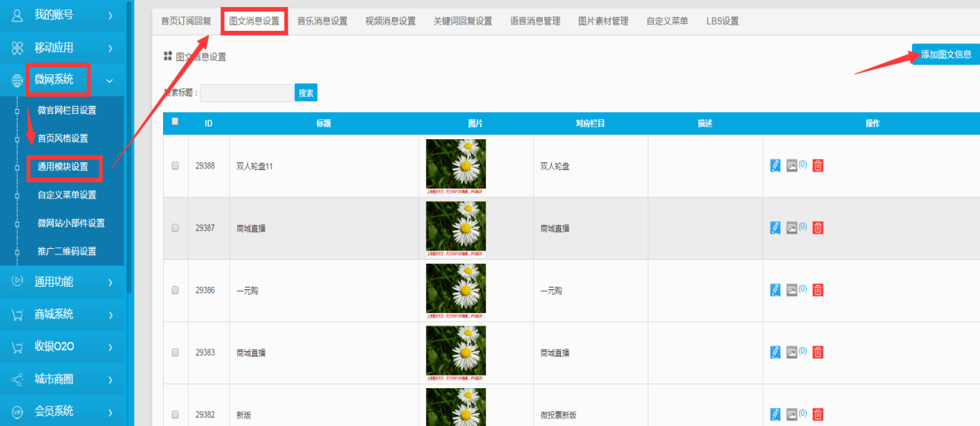Expand 移动应用 with its chevron
Screen dimensions: 980x426
[x=110, y=48]
